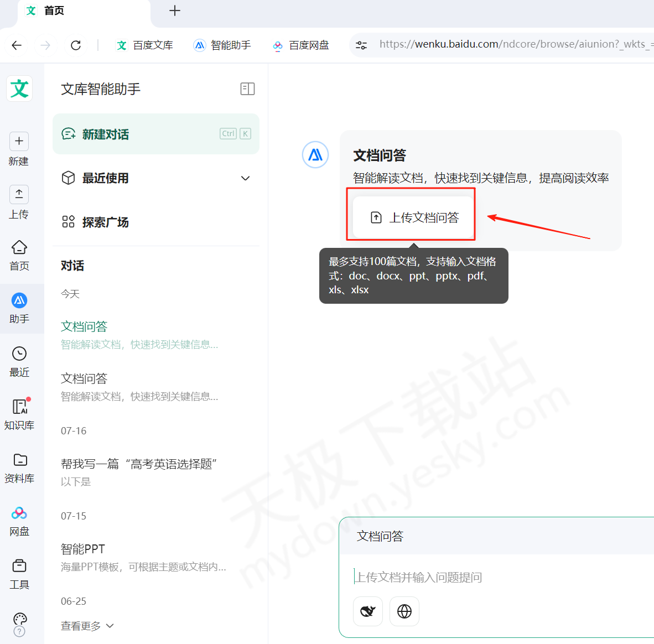
Task: Collapse the 文库智能助手 side panel
Action: point(247,89)
